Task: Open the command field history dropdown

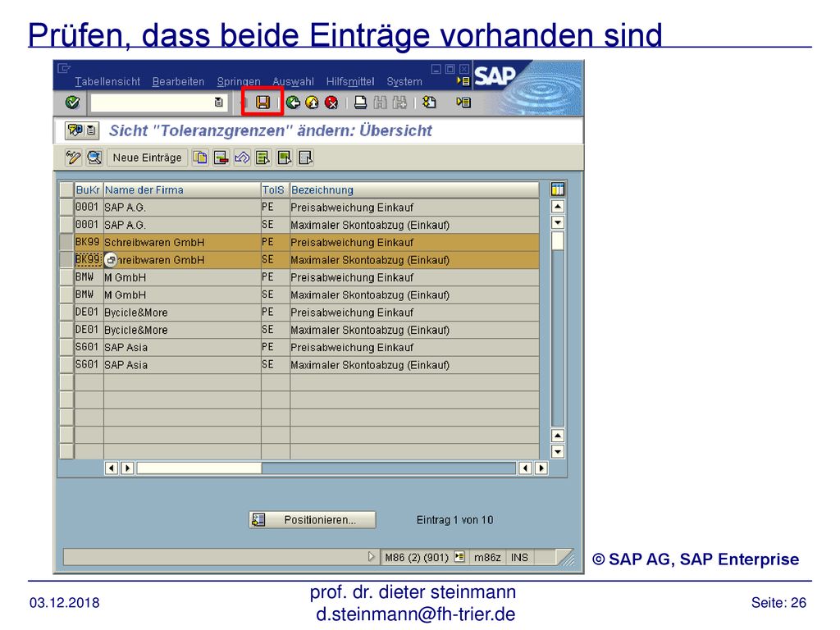Action: pos(218,102)
